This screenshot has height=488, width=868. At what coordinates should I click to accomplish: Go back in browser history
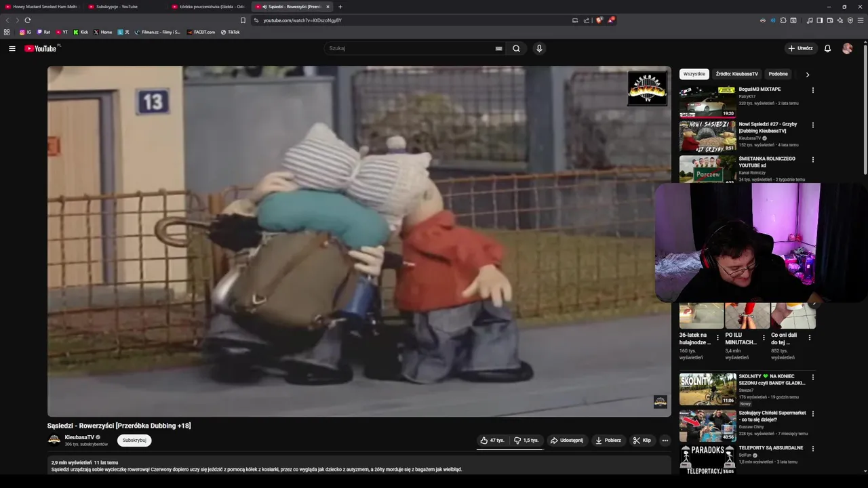[7, 20]
